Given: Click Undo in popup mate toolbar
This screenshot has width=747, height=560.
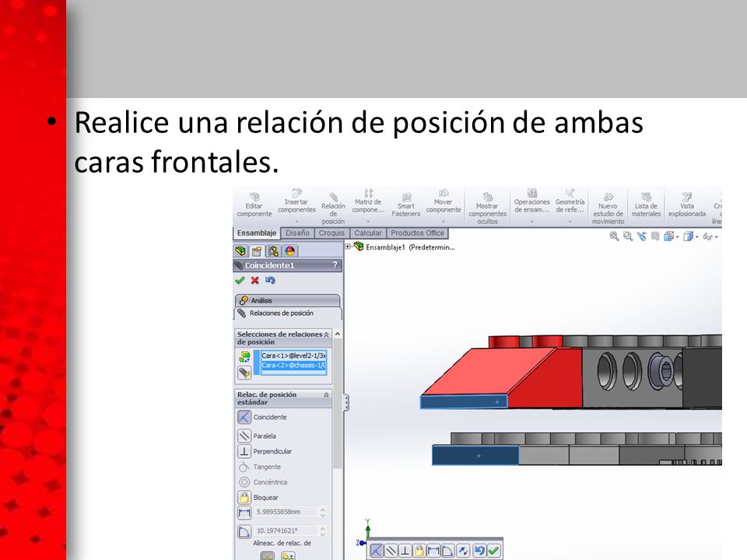Looking at the screenshot, I should point(479,551).
